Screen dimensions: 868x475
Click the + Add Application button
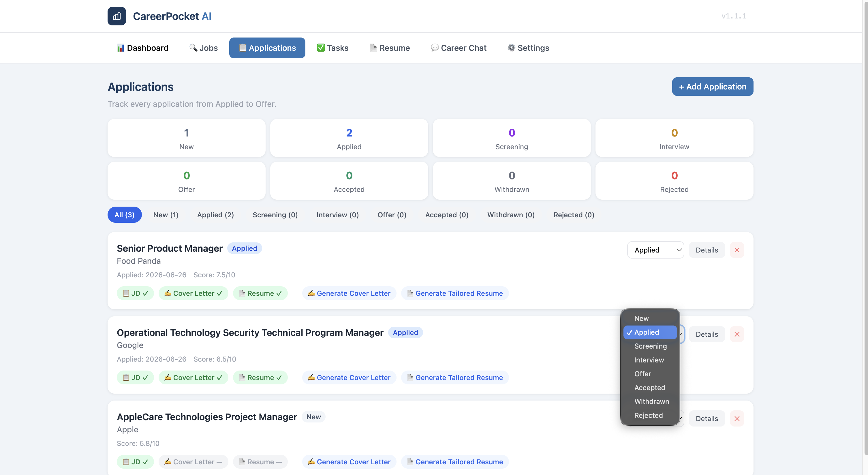(x=713, y=87)
